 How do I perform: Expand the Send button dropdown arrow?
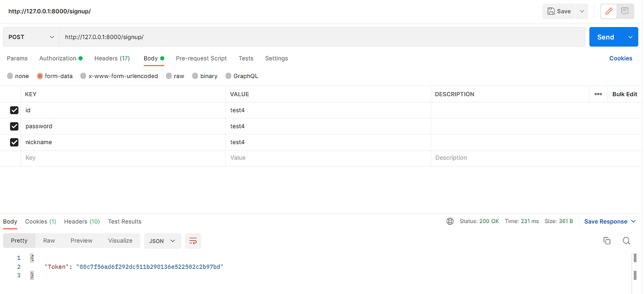630,37
